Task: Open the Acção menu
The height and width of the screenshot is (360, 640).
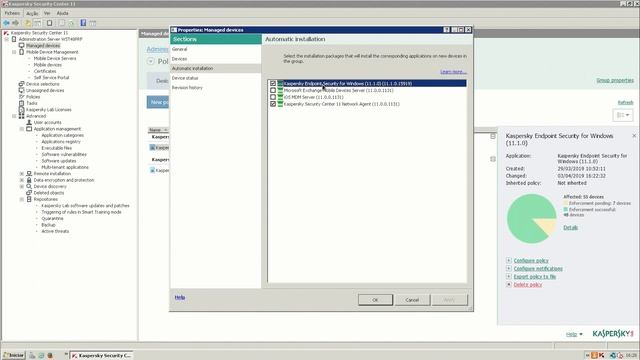Action: tap(32, 13)
